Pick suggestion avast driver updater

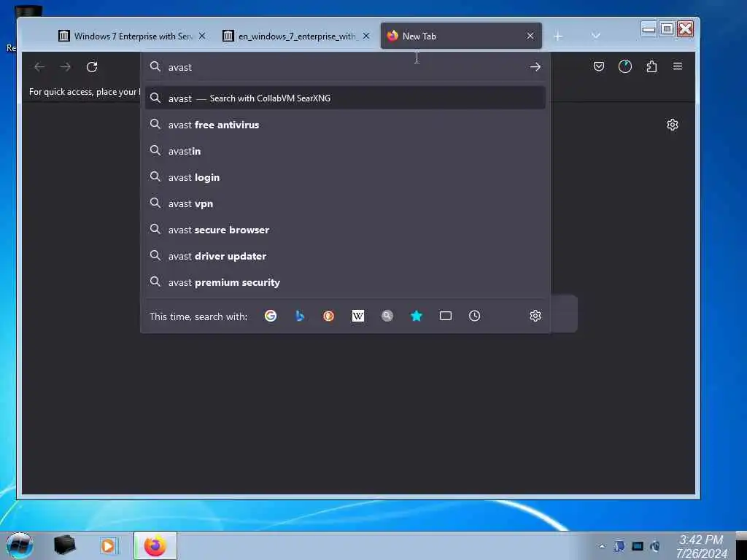(345, 256)
